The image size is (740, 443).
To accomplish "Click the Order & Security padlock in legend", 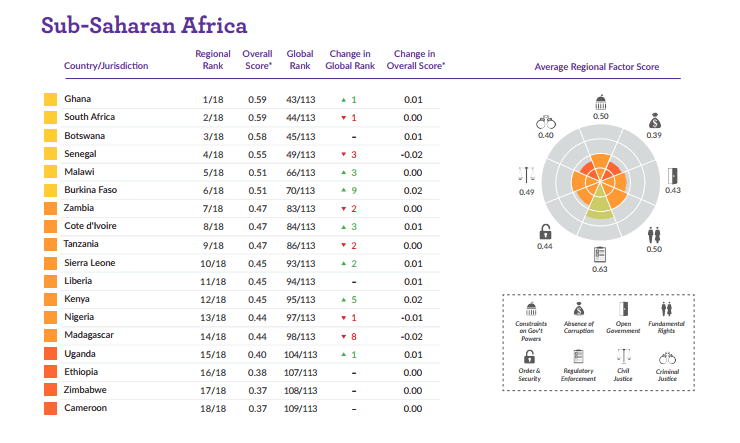I will click(530, 355).
